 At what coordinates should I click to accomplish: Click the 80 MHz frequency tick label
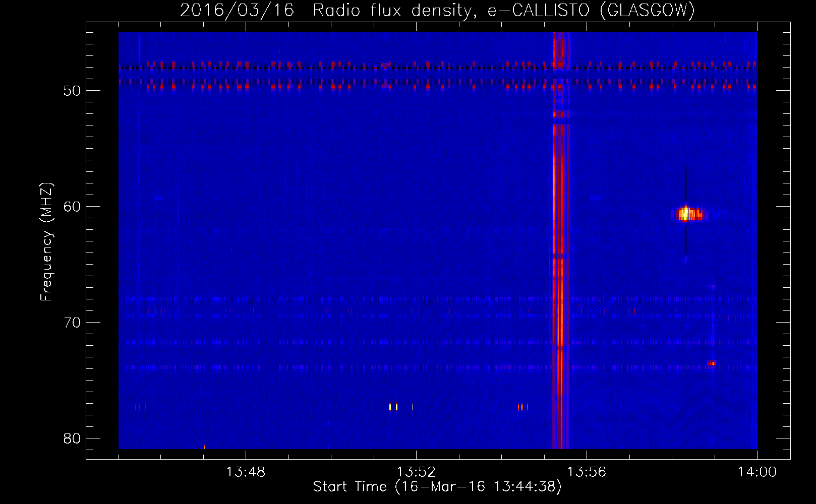tap(72, 438)
